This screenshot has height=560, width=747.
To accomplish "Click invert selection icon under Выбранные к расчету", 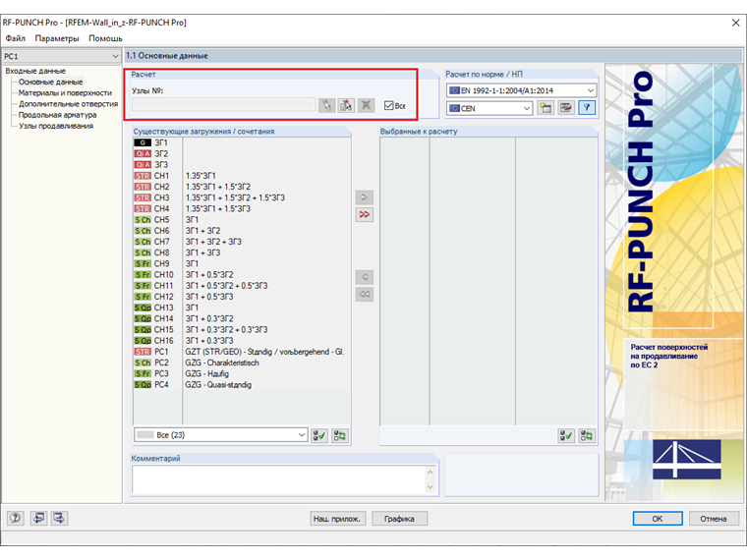I will (587, 435).
